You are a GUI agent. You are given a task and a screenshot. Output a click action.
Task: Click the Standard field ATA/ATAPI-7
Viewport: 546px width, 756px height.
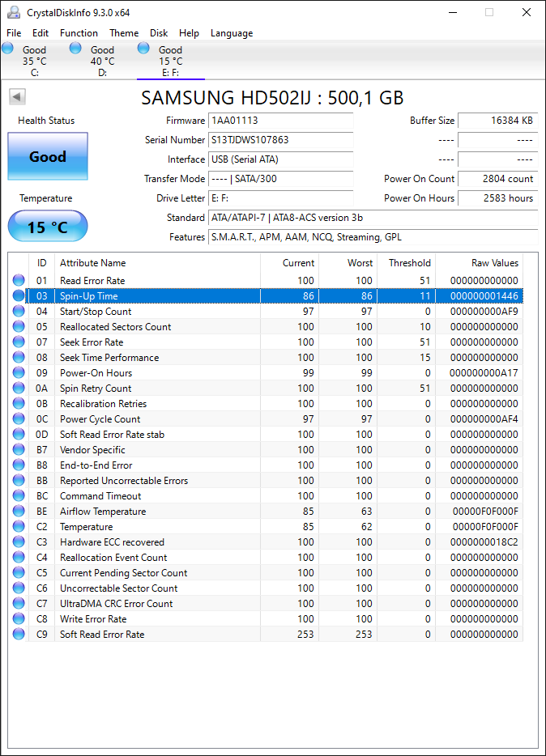(373, 218)
